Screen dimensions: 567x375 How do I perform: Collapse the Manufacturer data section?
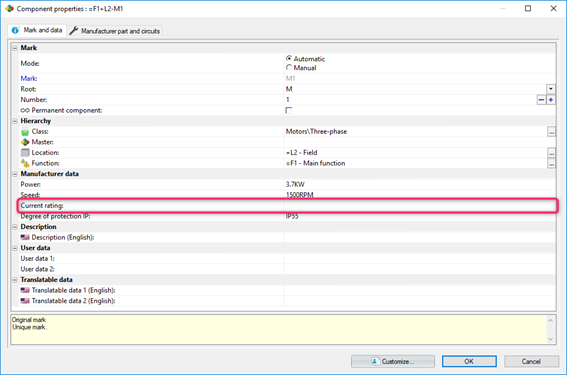[15, 174]
